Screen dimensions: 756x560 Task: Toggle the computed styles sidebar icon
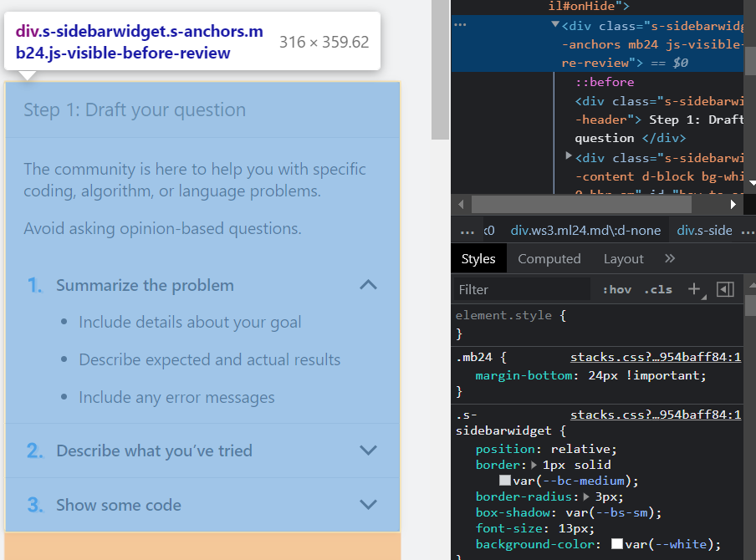pos(725,289)
